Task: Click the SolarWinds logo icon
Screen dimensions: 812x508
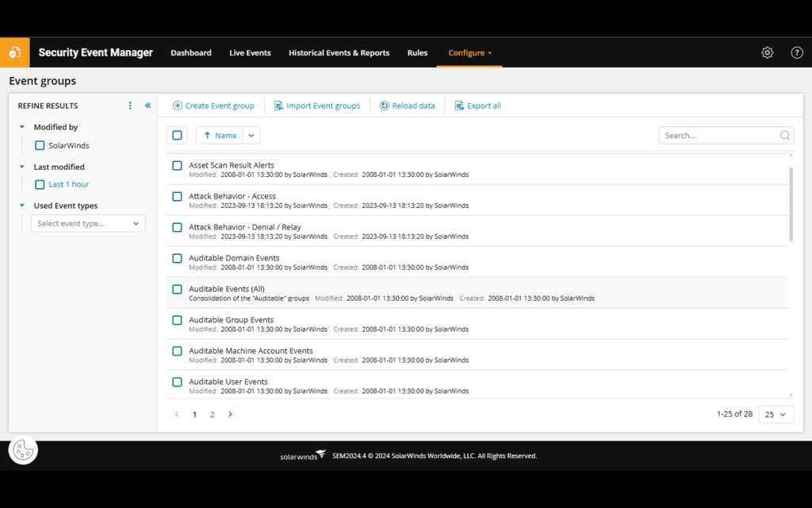Action: coord(15,52)
